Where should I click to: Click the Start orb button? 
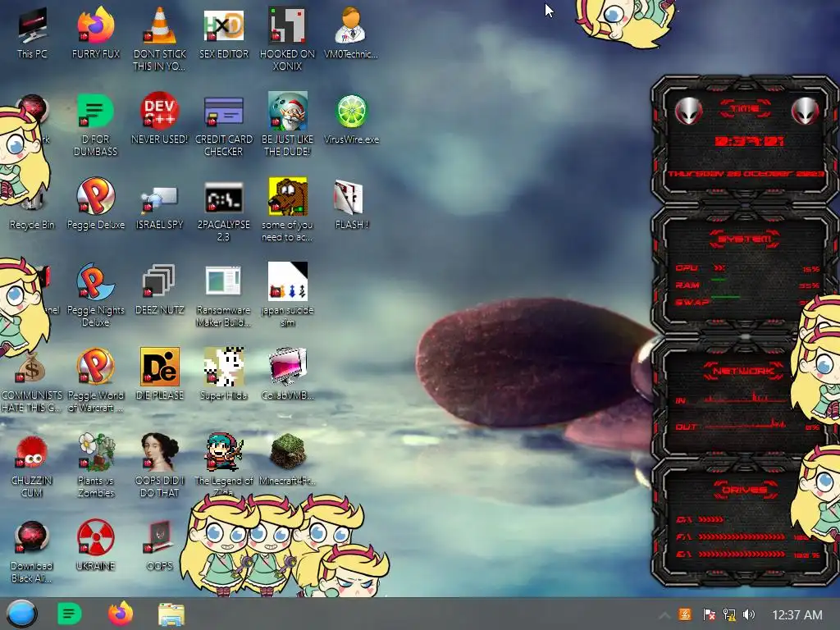21,614
